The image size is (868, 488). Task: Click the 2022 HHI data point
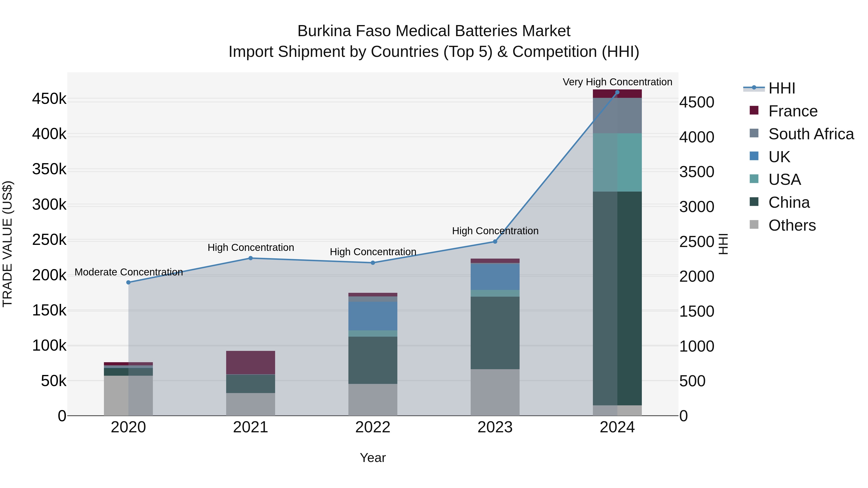[373, 263]
